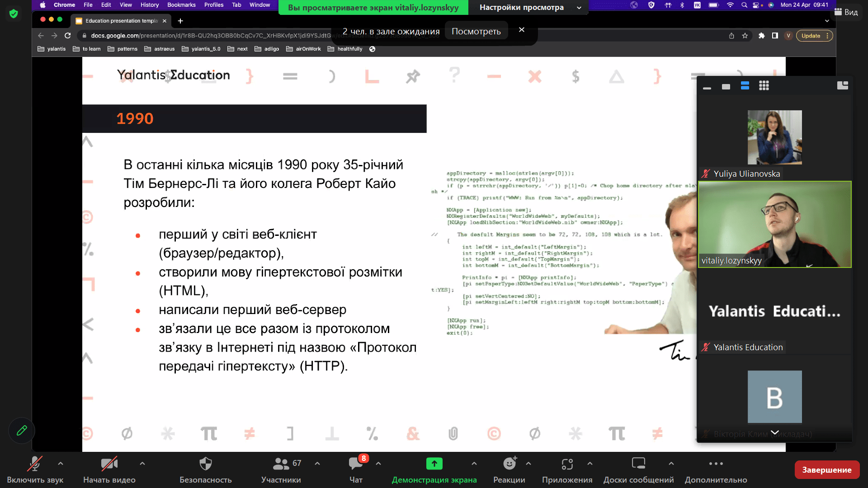Image resolution: width=868 pixels, height=488 pixels.
Task: Start camera with Начать видео
Action: (109, 470)
